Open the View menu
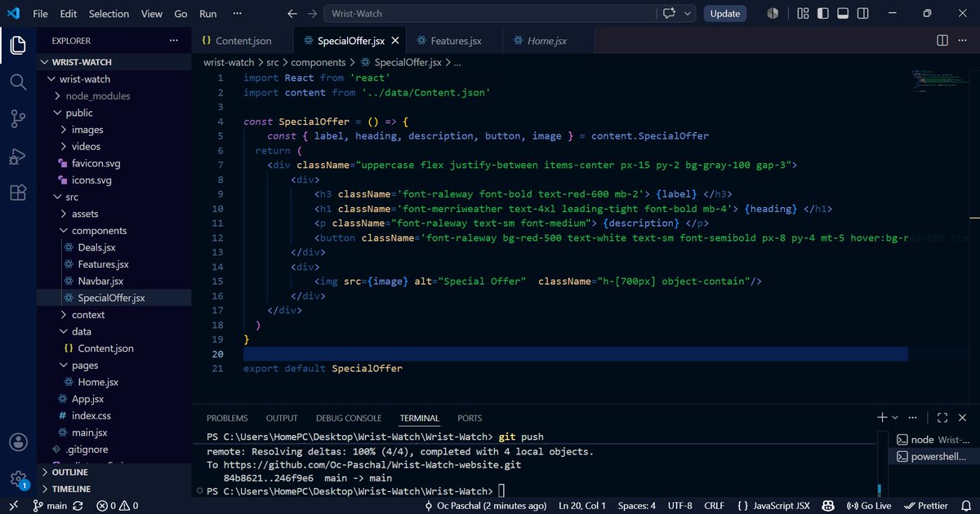The width and height of the screenshot is (980, 514). click(x=151, y=14)
